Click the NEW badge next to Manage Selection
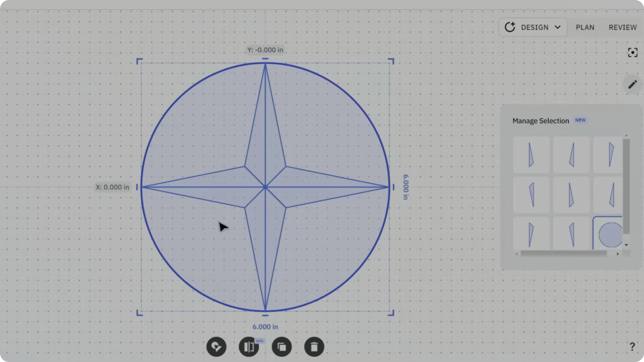644x362 pixels. [580, 120]
